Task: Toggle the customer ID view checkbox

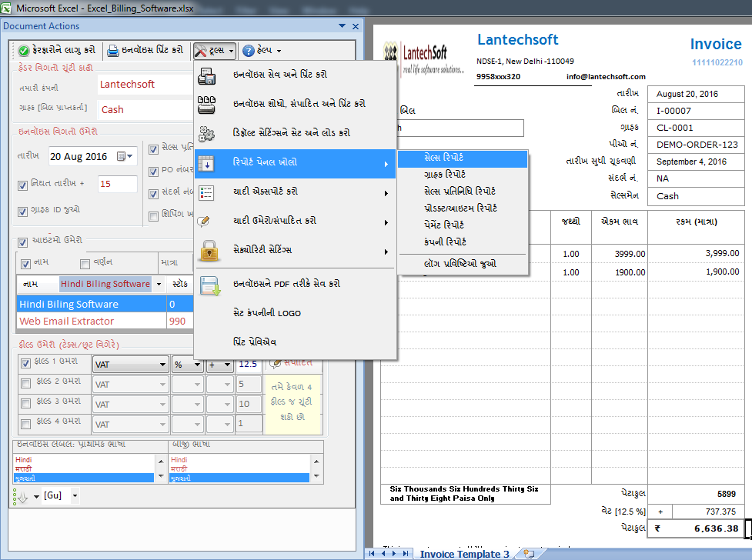Action: [x=22, y=212]
